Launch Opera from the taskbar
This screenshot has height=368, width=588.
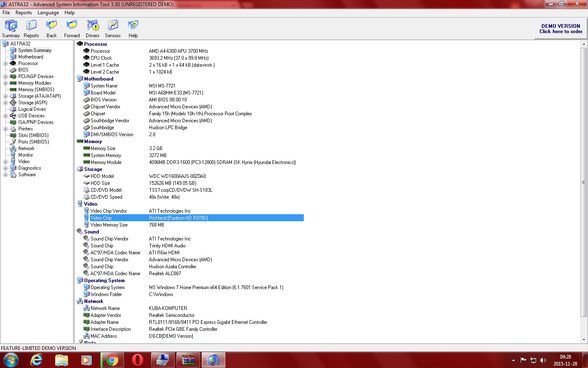pos(138,360)
